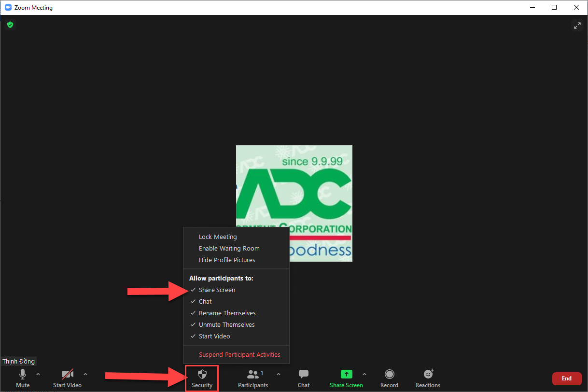Screen dimensions: 588x392
Task: Expand the Share Screen options caret
Action: (364, 374)
